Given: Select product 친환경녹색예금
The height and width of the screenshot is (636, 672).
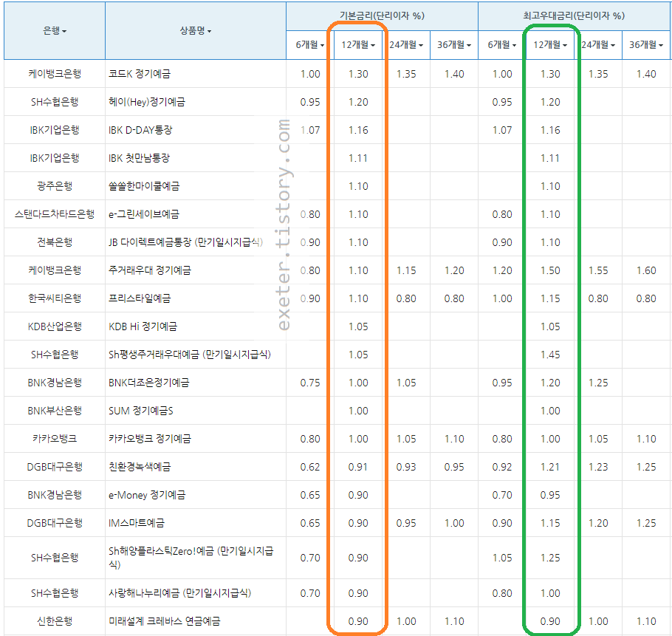Looking at the screenshot, I should pyautogui.click(x=140, y=467).
